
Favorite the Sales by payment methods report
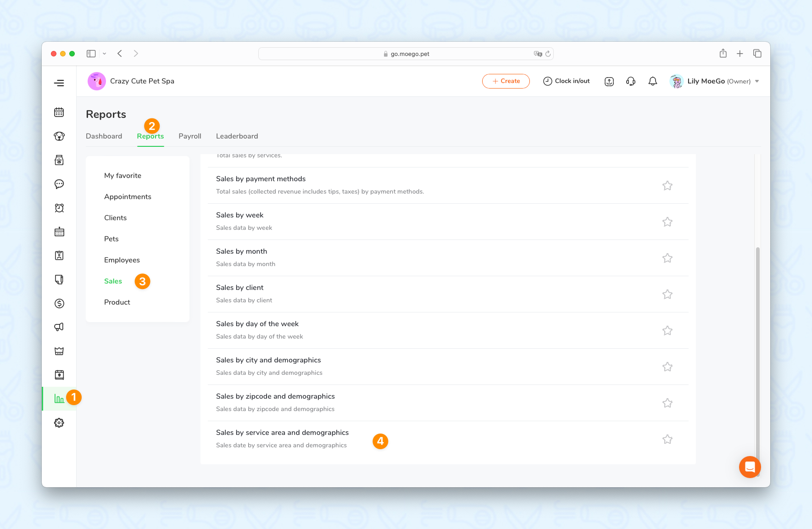pyautogui.click(x=667, y=185)
